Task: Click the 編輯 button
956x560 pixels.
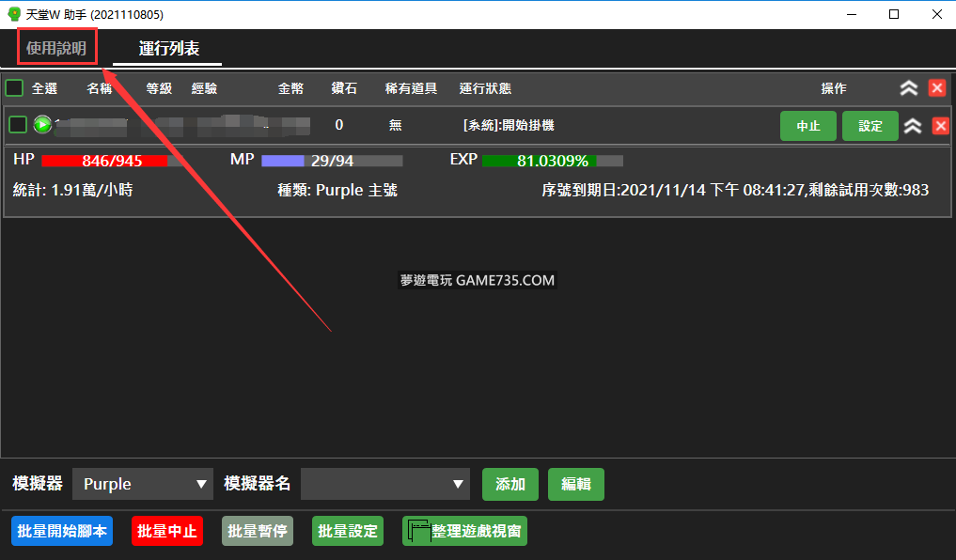Action: 576,485
